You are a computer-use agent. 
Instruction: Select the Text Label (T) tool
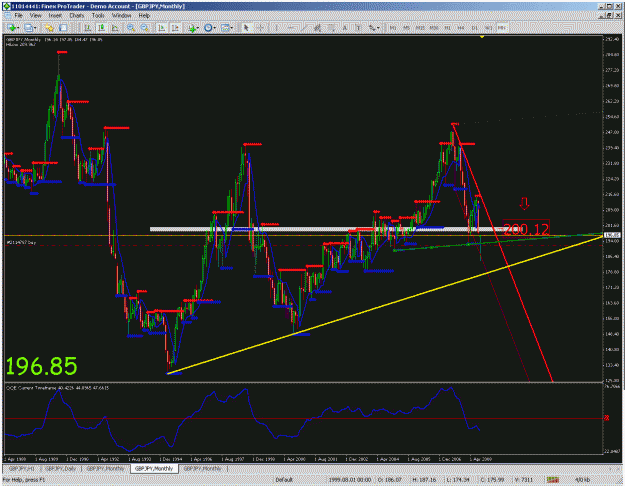tap(358, 28)
